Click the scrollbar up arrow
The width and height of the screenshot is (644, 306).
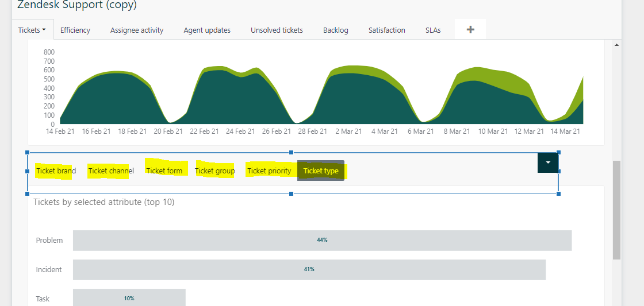click(x=617, y=45)
